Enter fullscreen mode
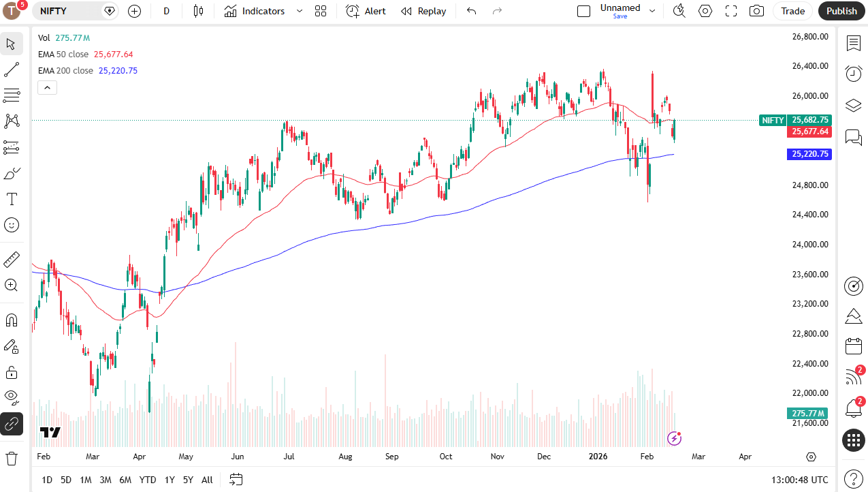This screenshot has width=868, height=492. (x=731, y=11)
